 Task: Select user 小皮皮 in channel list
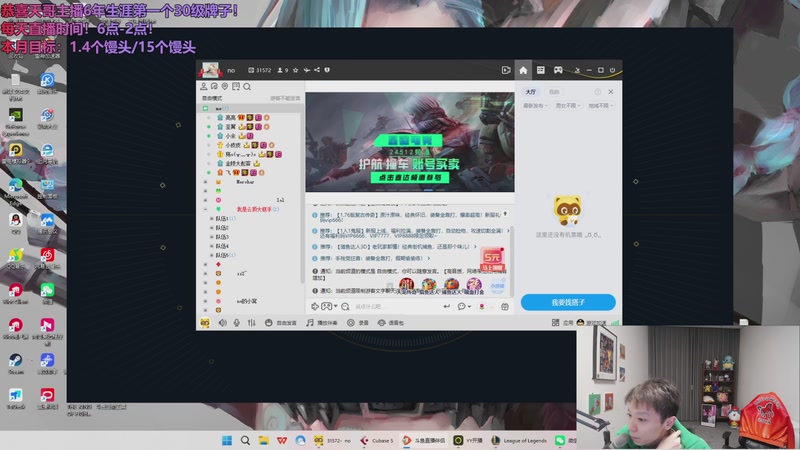tap(233, 145)
